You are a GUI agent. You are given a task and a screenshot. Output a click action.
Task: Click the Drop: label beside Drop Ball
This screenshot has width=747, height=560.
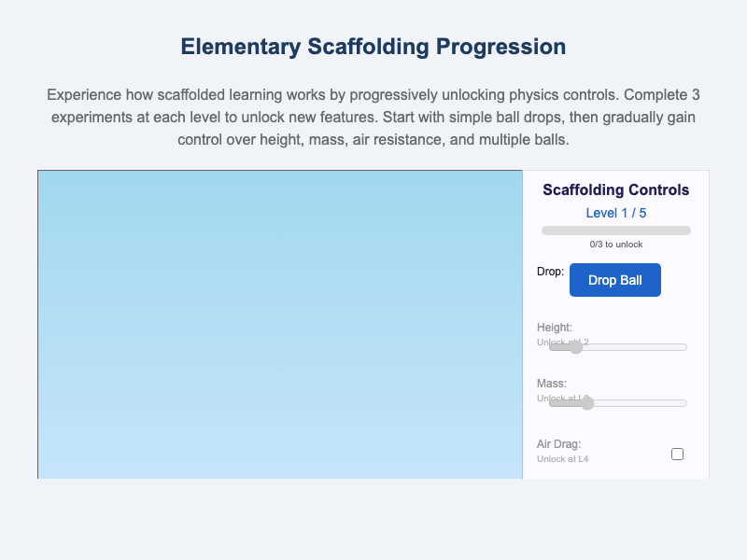pyautogui.click(x=549, y=272)
